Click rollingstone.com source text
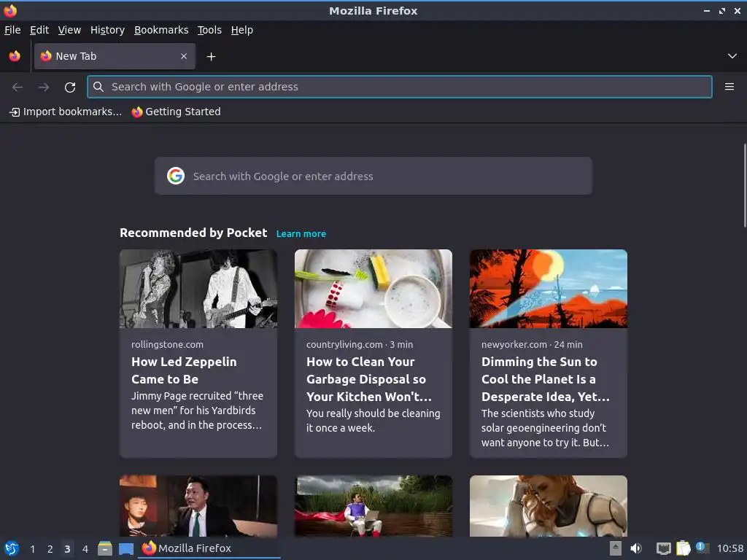The image size is (747, 560). [167, 344]
